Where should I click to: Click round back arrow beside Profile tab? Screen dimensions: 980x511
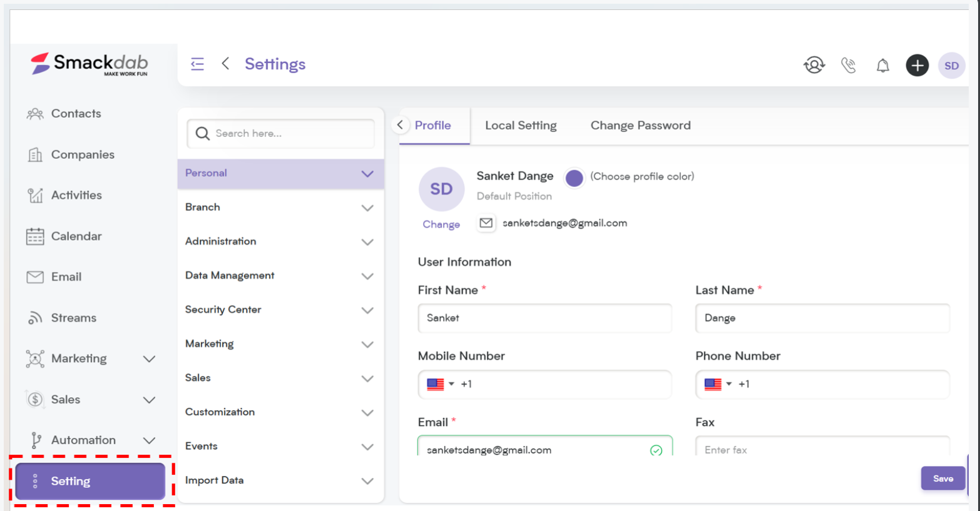(x=401, y=125)
